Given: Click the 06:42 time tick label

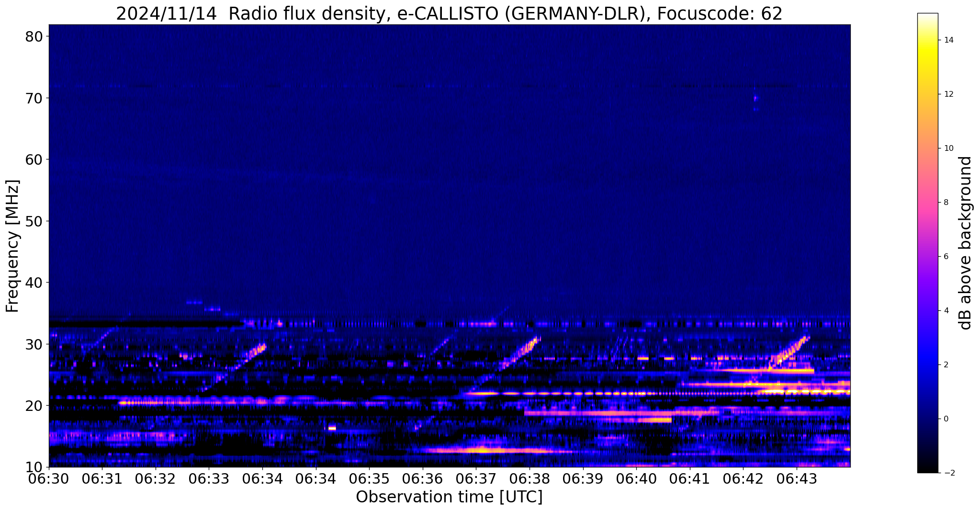Looking at the screenshot, I should [743, 478].
